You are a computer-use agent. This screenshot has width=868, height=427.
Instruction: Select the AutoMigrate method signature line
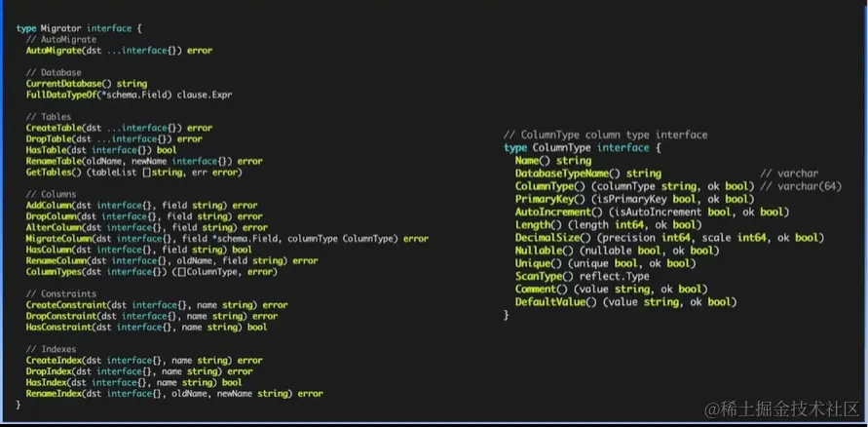click(x=119, y=51)
